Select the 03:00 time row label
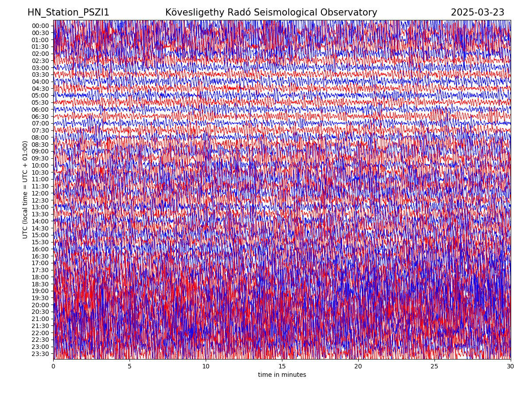This screenshot has height=399, width=532. click(x=40, y=68)
